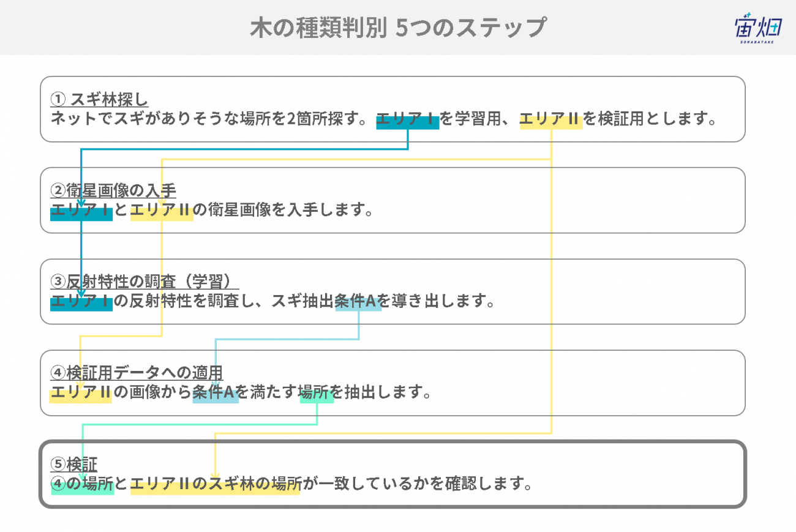Click the teal エリアⅠ label in step 3
Viewport: 796px width, 532px height.
(x=81, y=302)
